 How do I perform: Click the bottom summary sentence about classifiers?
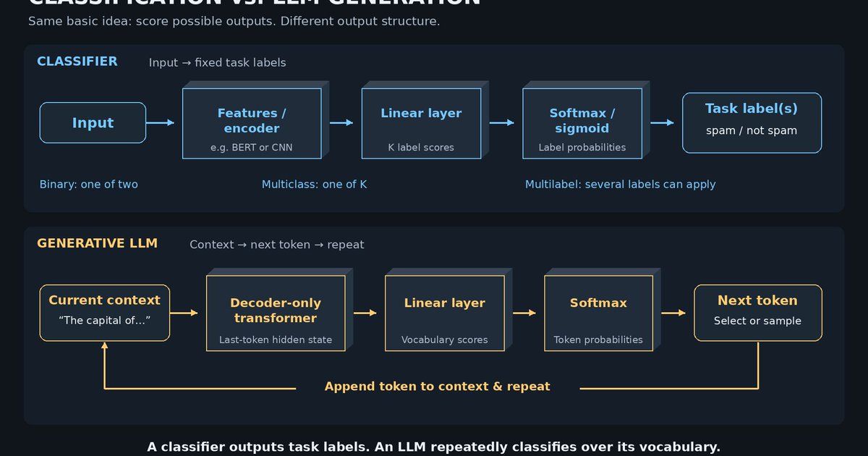pos(434,447)
